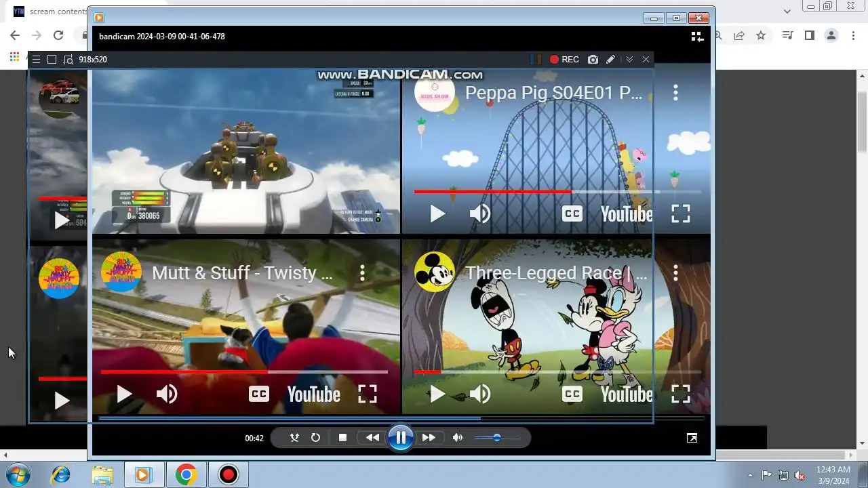Skip to next track with fast-forward button
868x488 pixels.
(x=429, y=438)
